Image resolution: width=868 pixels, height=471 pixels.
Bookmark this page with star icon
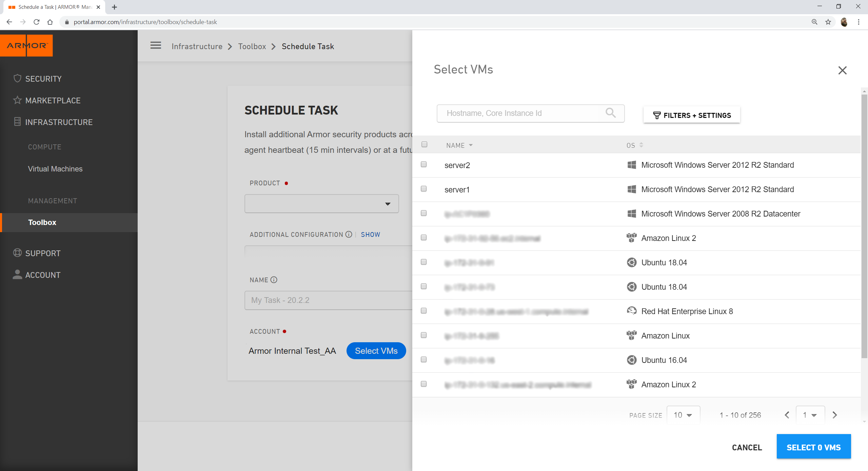[x=828, y=22]
